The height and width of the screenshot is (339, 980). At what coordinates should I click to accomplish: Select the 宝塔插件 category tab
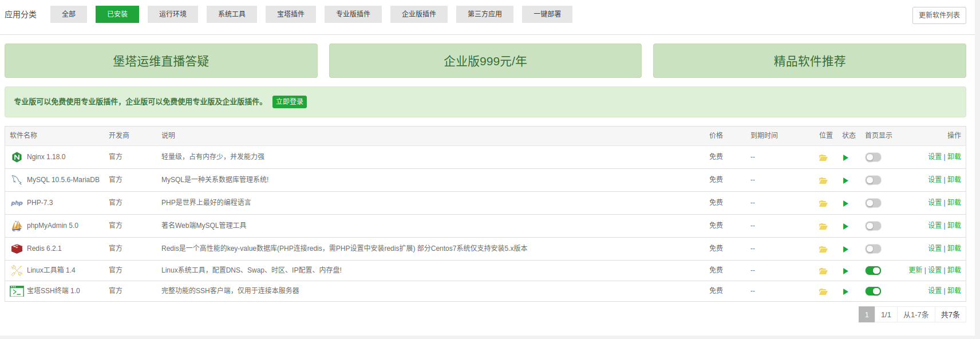pos(291,14)
